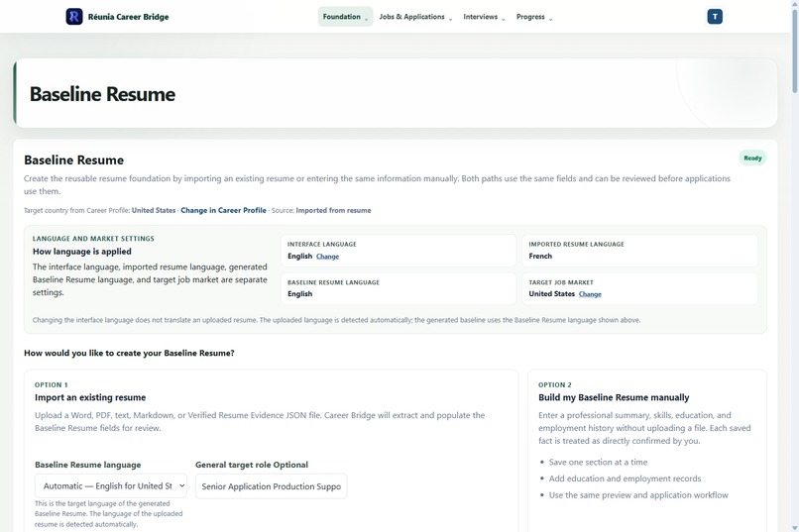This screenshot has height=532, width=799.
Task: Click the page vertical scrollbar thumb
Action: [x=794, y=51]
